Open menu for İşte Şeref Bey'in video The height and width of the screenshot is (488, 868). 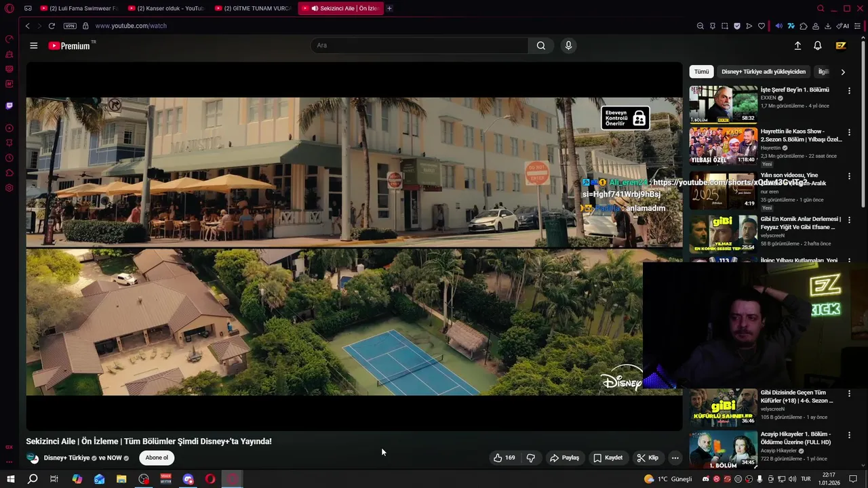pyautogui.click(x=849, y=90)
